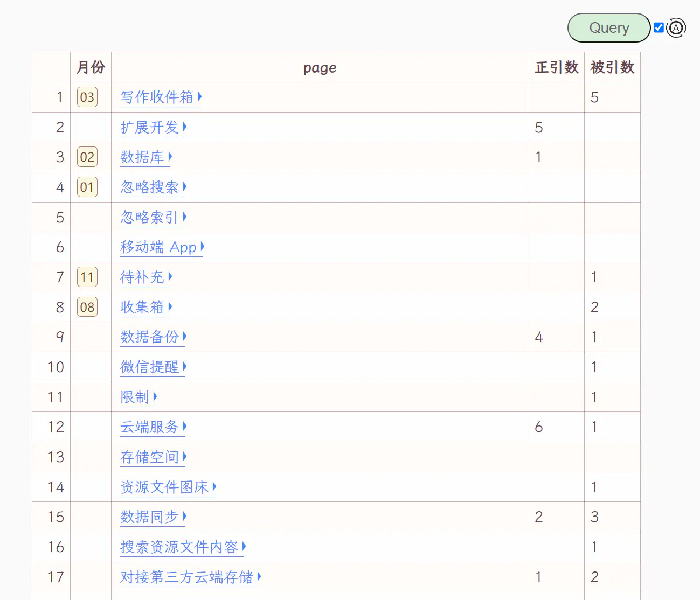
Task: Open the 收集箱 page link
Action: 142,307
